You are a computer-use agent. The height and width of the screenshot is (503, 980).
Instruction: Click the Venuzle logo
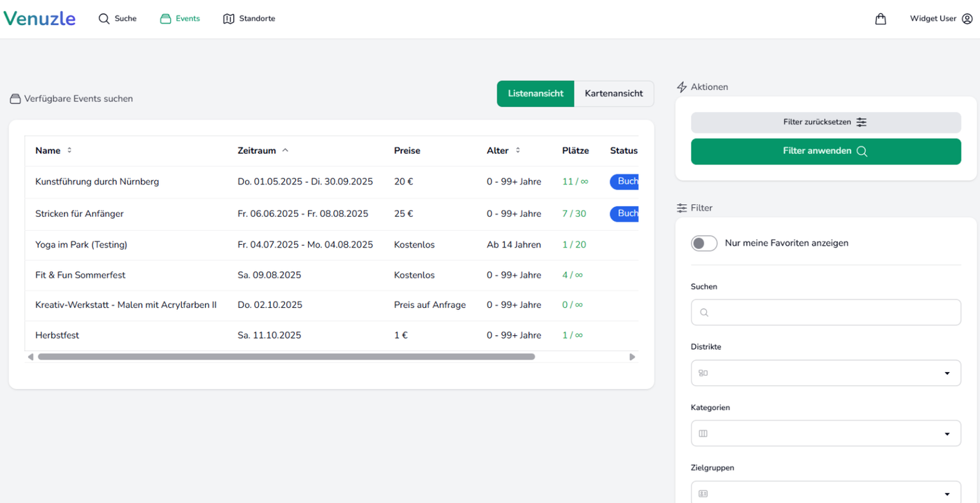(x=39, y=19)
